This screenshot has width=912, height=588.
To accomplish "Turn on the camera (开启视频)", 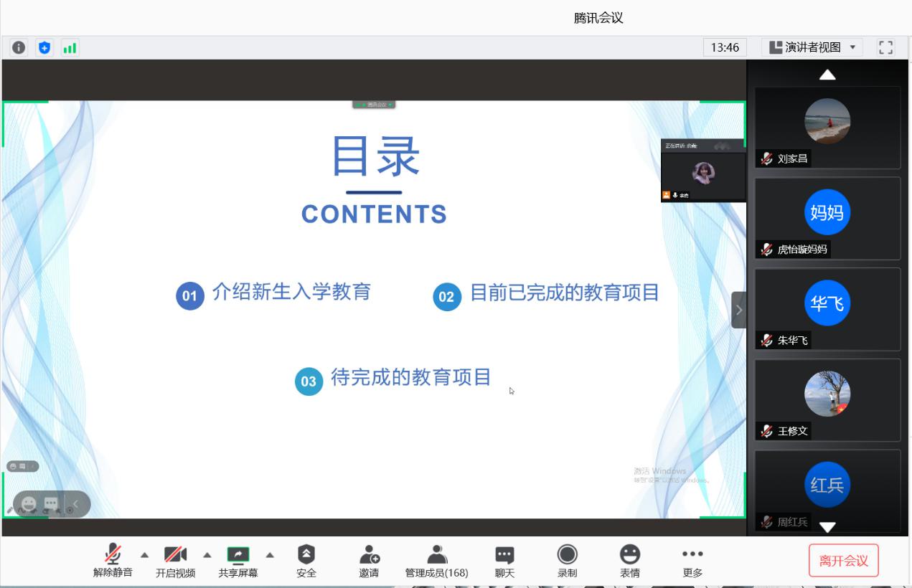I will (175, 561).
